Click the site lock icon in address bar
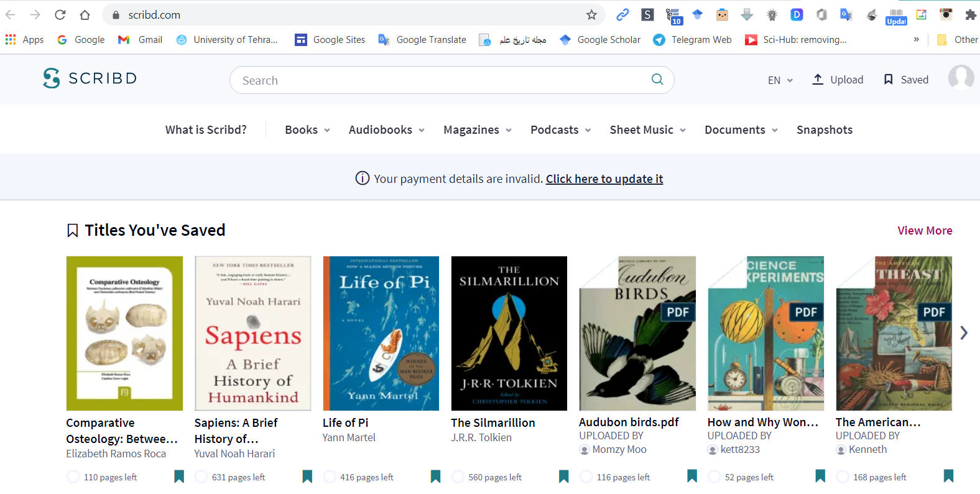The height and width of the screenshot is (494, 980). click(x=115, y=14)
